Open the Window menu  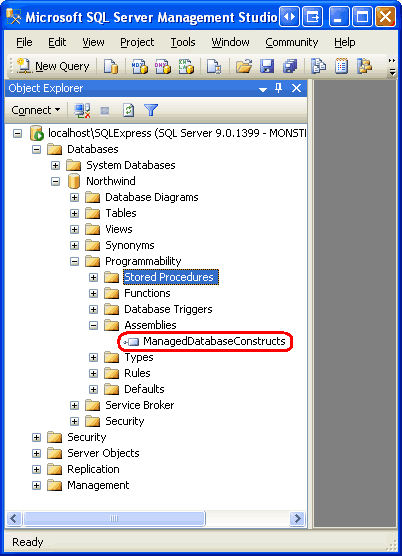click(x=230, y=42)
